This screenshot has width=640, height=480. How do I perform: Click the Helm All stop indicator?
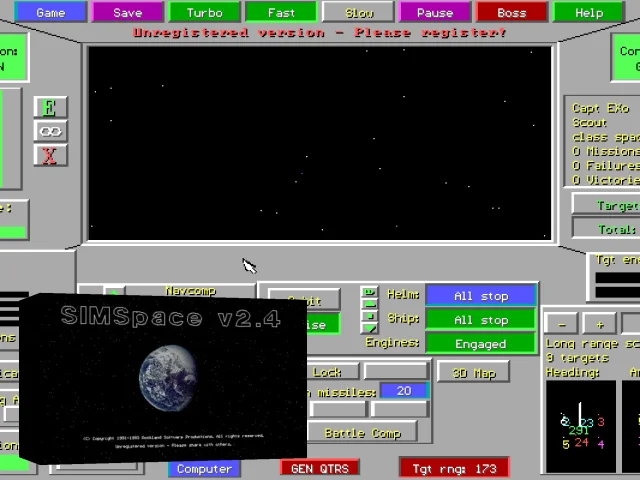click(481, 296)
